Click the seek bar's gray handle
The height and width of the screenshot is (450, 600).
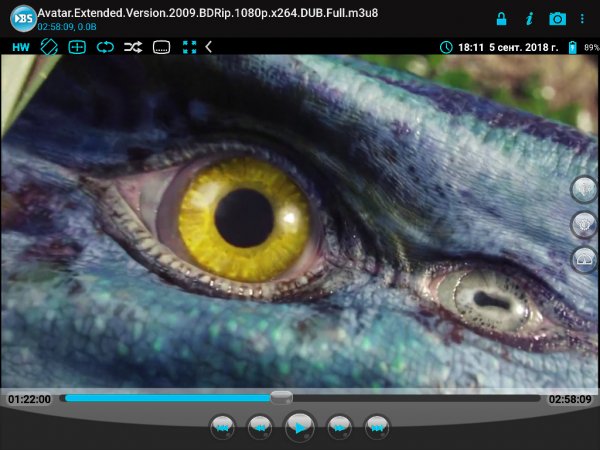[282, 398]
